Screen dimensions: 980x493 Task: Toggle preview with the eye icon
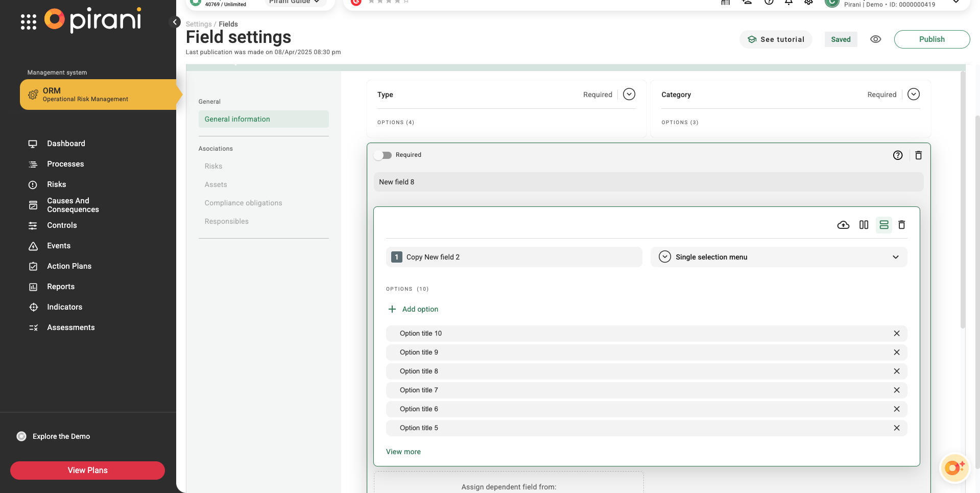pyautogui.click(x=875, y=39)
